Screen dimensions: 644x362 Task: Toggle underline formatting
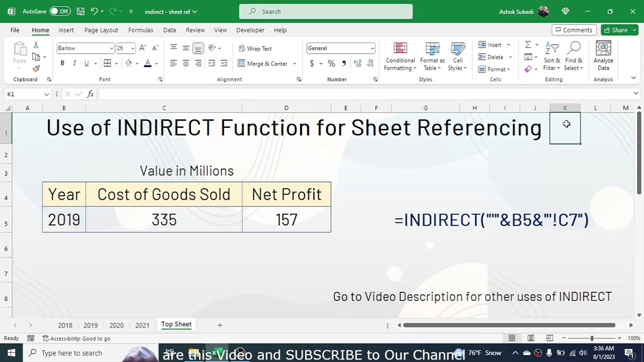(x=87, y=63)
